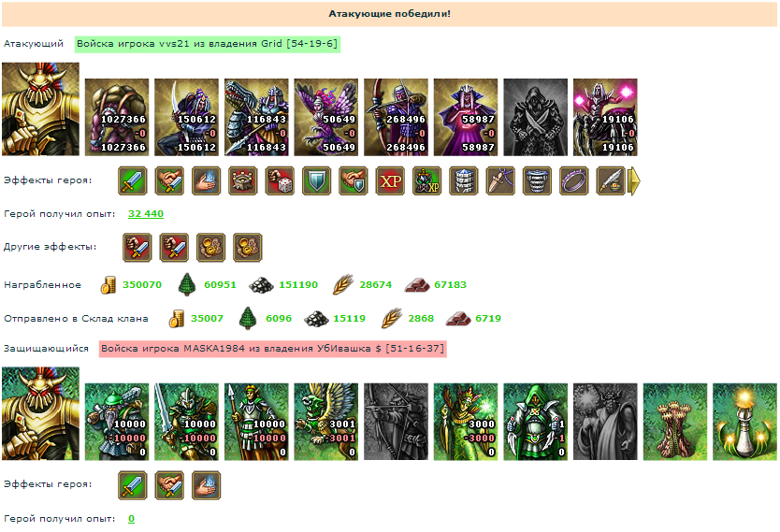Click the dice-and-fist hero effect icon
The image size is (780, 532).
tap(280, 180)
